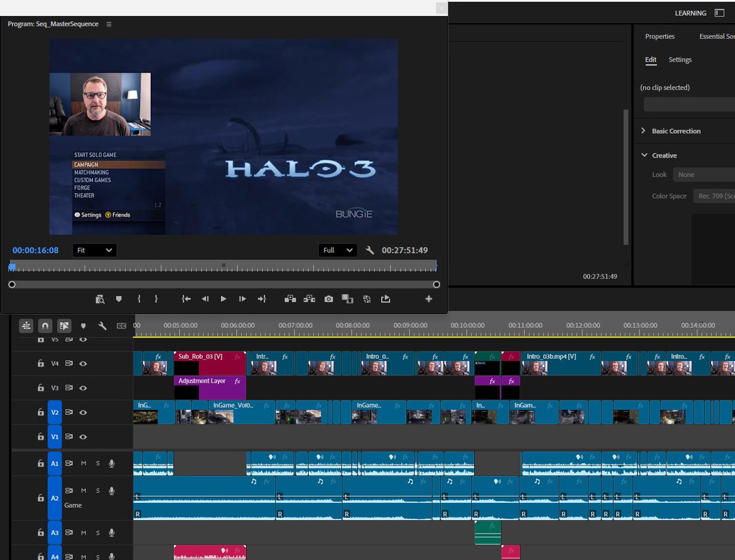Image resolution: width=735 pixels, height=560 pixels.
Task: Enable voice-over record on A3
Action: pos(111,533)
